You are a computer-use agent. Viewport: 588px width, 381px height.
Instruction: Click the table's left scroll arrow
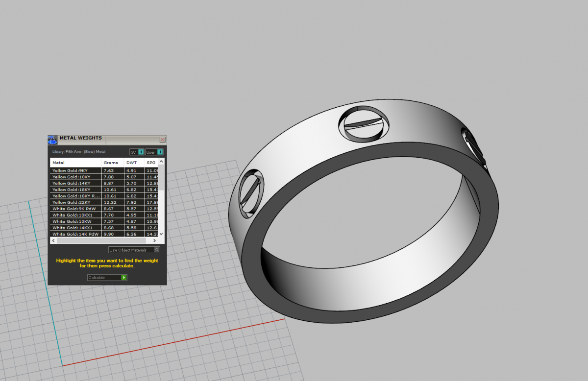click(x=53, y=240)
